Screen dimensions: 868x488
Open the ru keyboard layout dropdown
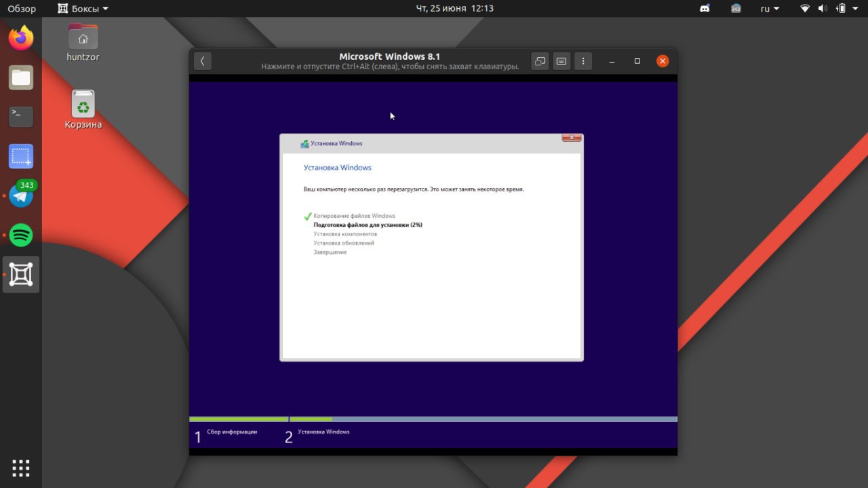pyautogui.click(x=770, y=9)
